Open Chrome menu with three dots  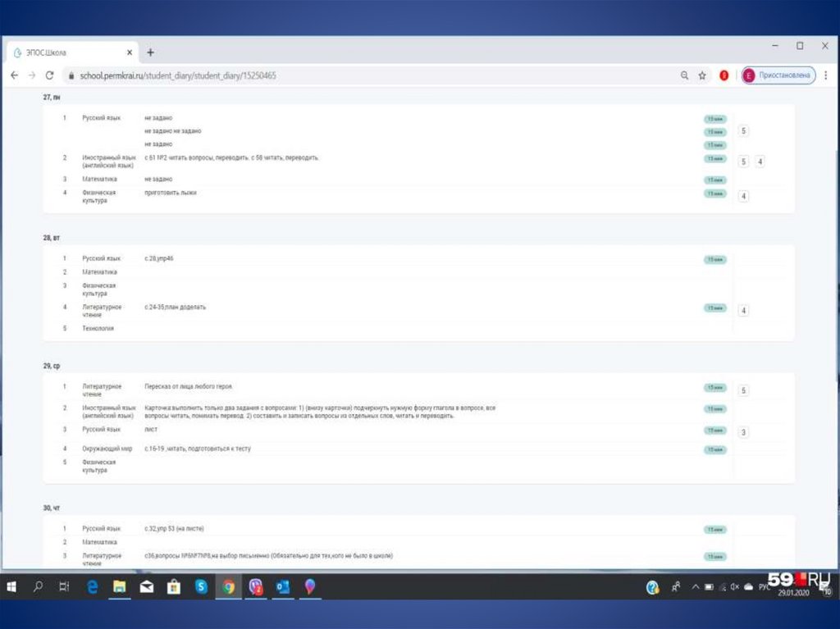pyautogui.click(x=826, y=75)
